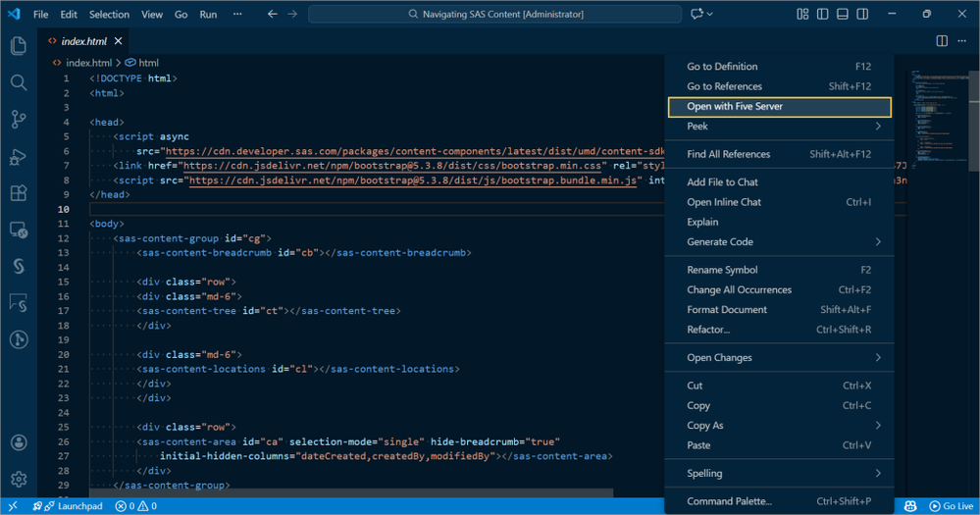980x515 pixels.
Task: Select Open with Five Server
Action: click(779, 106)
